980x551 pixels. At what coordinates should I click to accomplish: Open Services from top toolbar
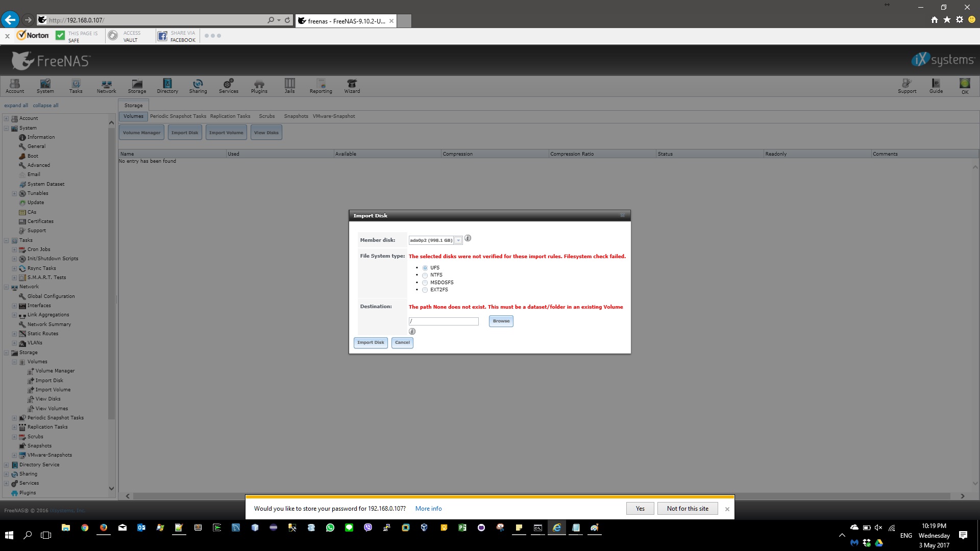pyautogui.click(x=228, y=86)
